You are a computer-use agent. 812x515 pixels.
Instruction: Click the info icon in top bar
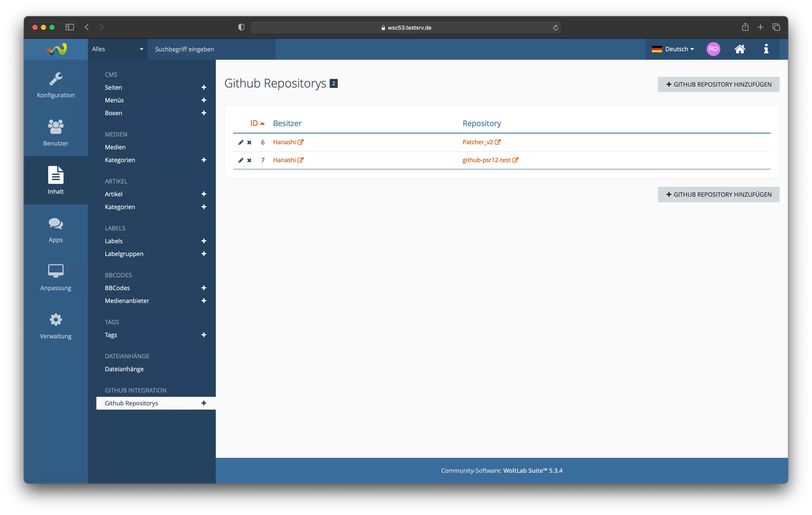tap(766, 49)
